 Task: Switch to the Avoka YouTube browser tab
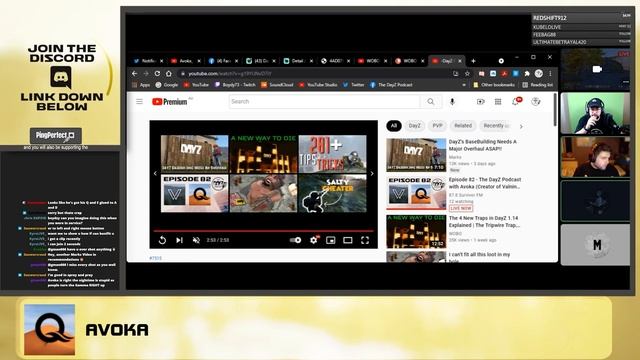tap(186, 61)
